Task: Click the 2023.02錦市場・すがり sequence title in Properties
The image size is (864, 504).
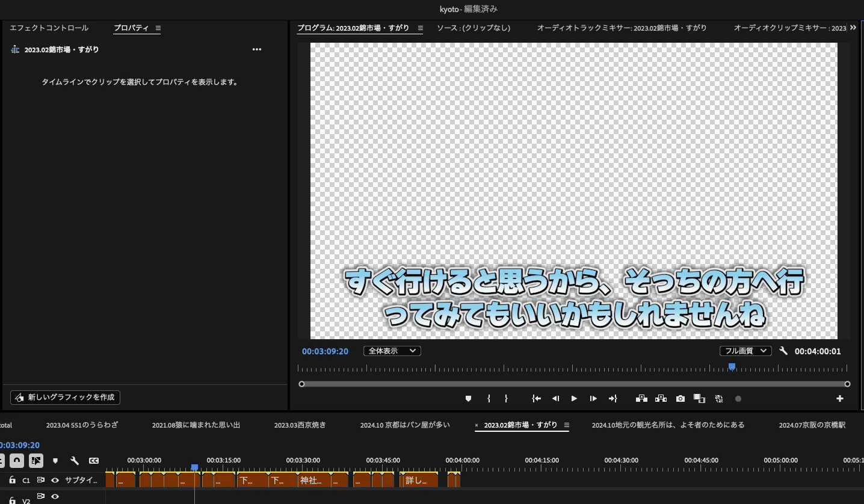Action: pos(61,50)
